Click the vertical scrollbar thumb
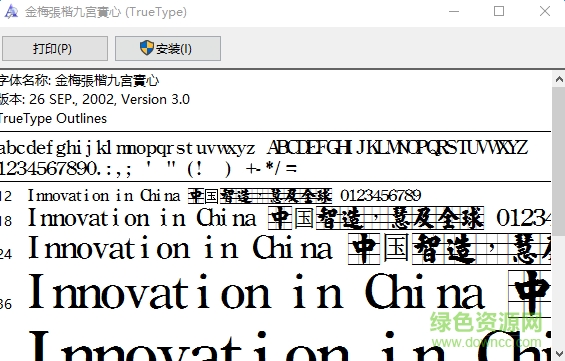The image size is (565, 361). pyautogui.click(x=559, y=161)
